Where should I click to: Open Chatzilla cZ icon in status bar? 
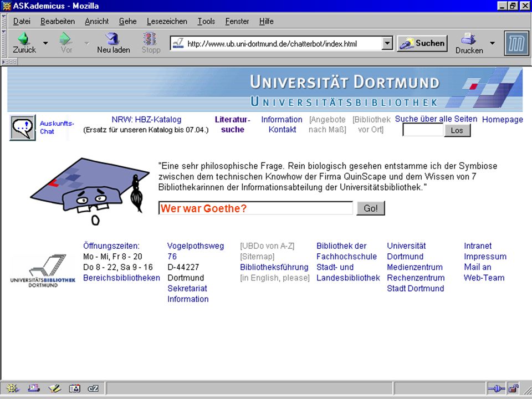coord(93,388)
